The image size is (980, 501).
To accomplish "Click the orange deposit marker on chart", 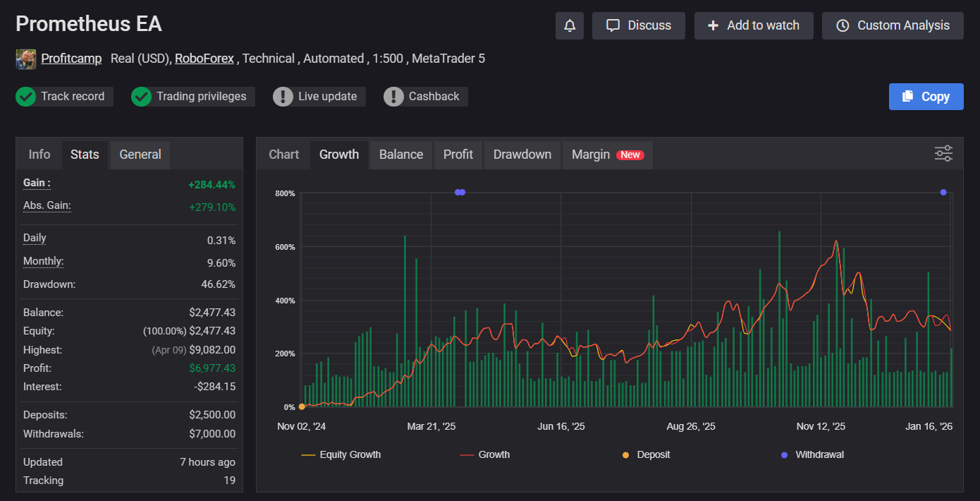I will pos(302,406).
